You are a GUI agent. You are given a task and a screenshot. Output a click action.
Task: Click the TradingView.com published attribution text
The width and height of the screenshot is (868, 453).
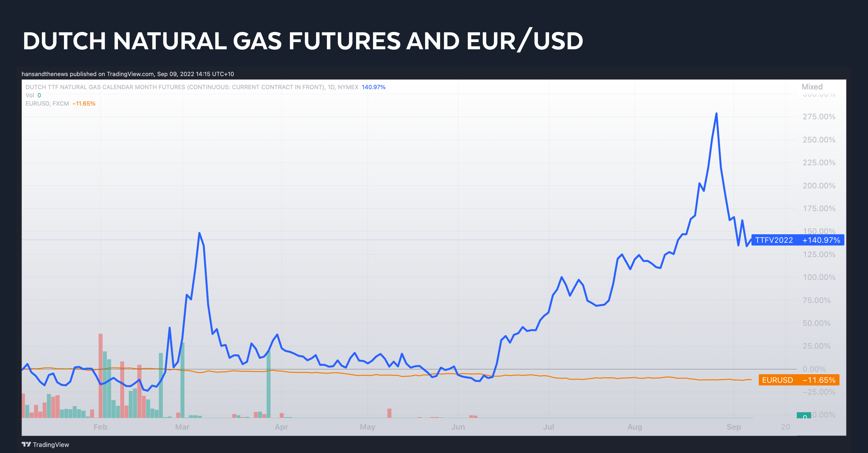[x=128, y=74]
